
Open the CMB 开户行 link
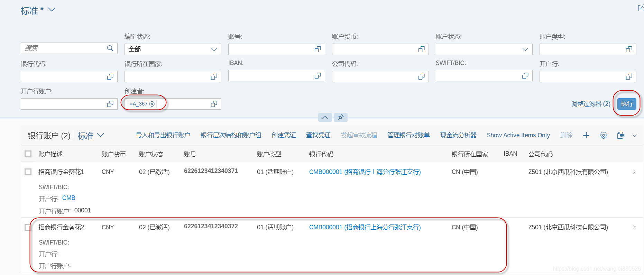(69, 198)
